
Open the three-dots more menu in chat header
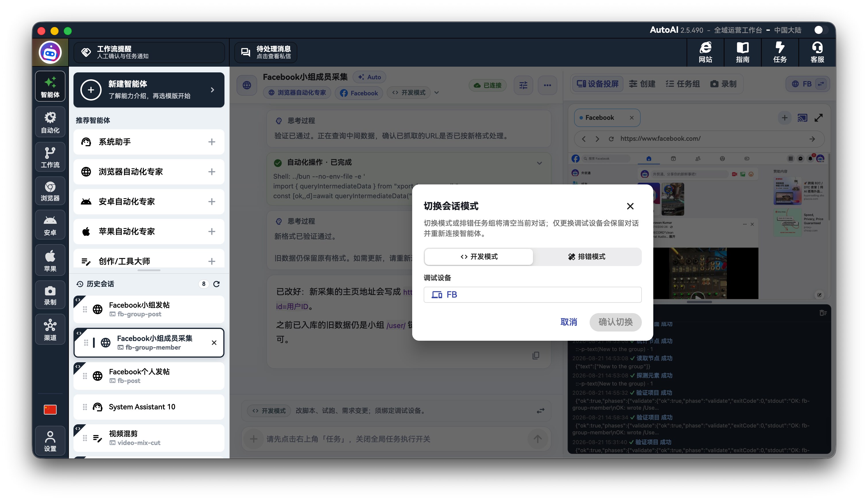point(547,85)
